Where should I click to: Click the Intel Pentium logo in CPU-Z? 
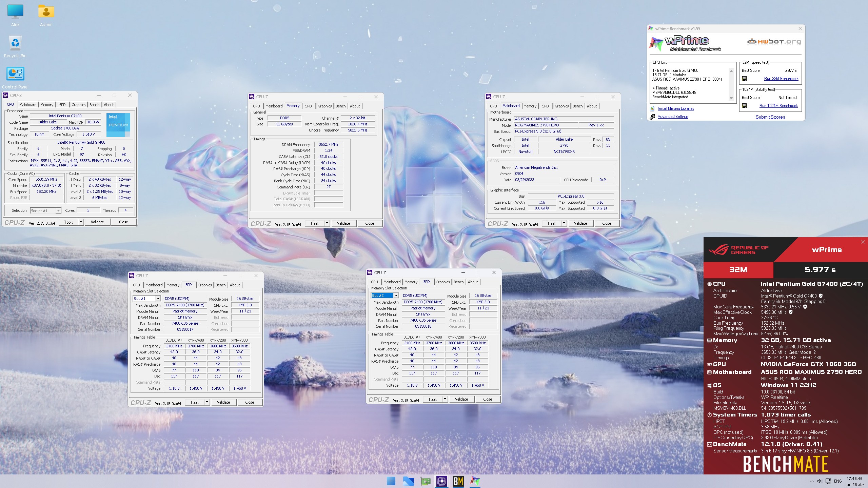[118, 125]
